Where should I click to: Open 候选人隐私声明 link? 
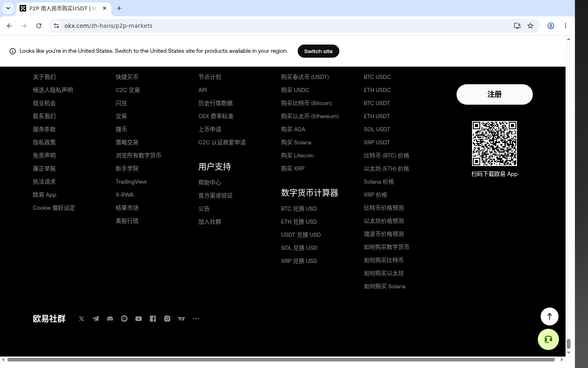point(53,90)
